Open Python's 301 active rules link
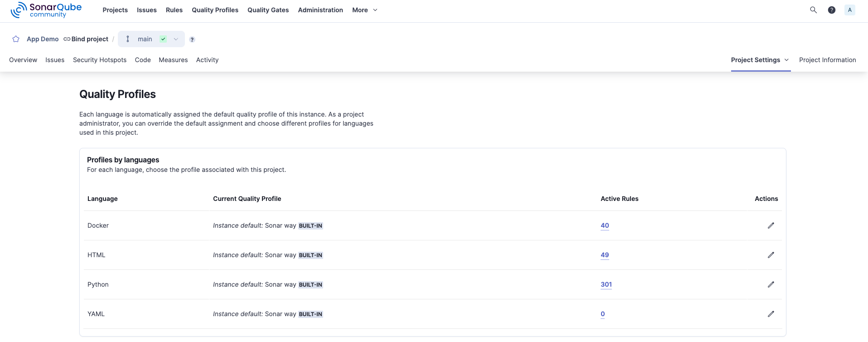The image size is (868, 342). click(606, 284)
